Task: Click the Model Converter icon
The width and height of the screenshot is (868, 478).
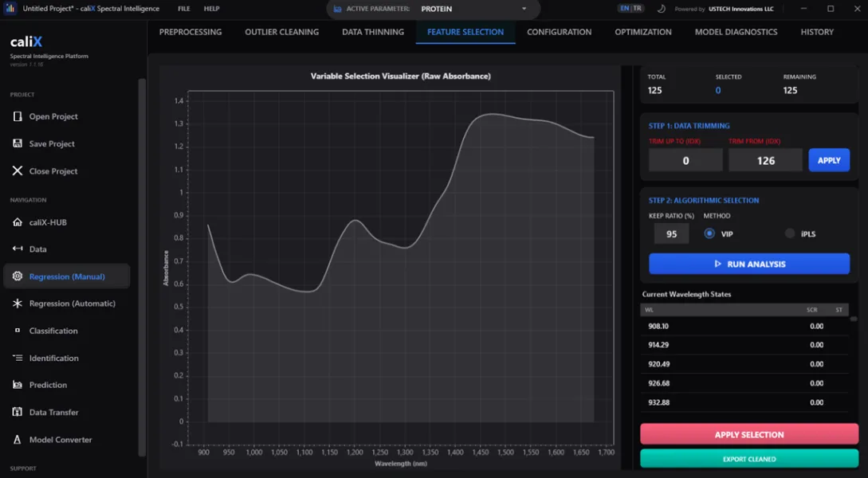Action: [x=18, y=439]
